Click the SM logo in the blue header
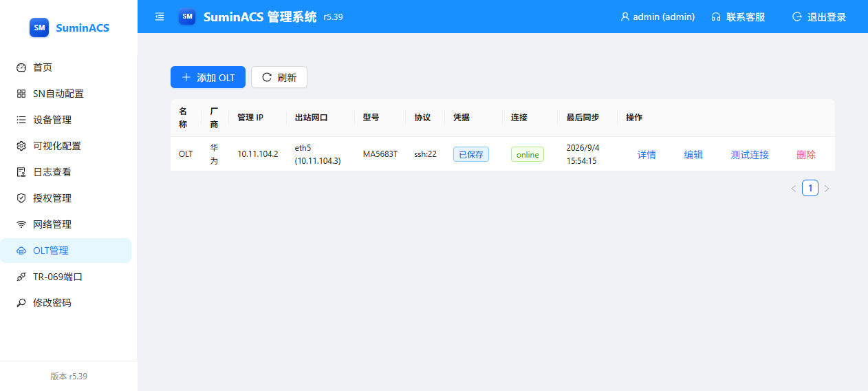868x391 pixels. (187, 17)
